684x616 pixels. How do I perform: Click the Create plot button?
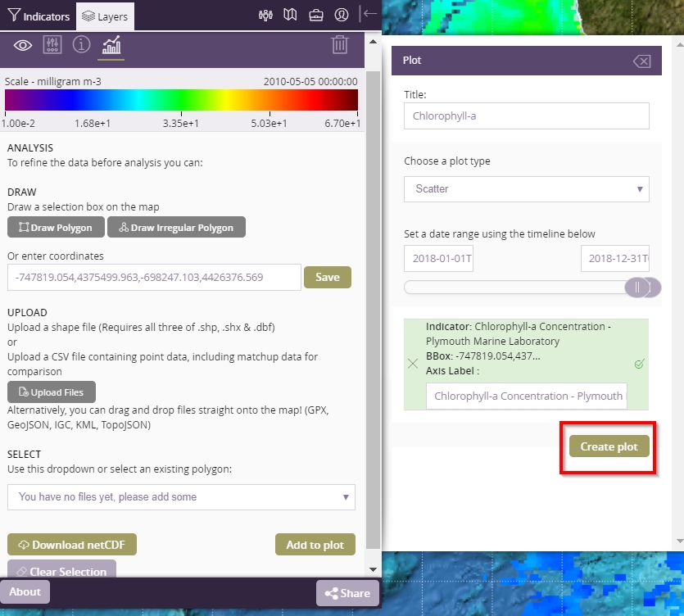tap(609, 446)
